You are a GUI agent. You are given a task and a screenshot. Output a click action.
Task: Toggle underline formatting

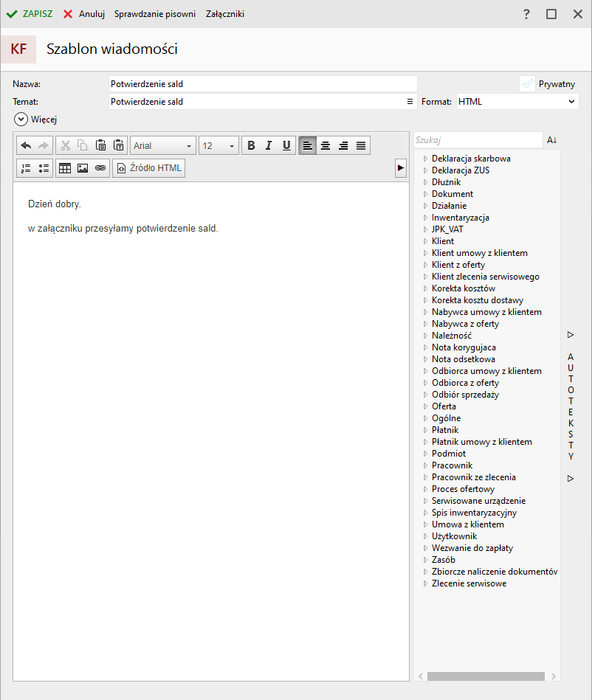(x=286, y=145)
